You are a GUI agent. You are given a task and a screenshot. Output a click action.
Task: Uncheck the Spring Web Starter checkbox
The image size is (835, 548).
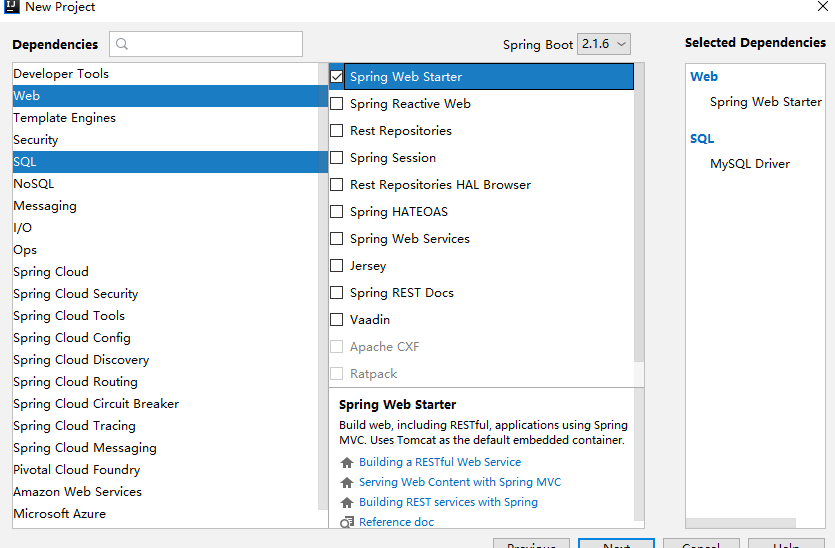click(337, 77)
